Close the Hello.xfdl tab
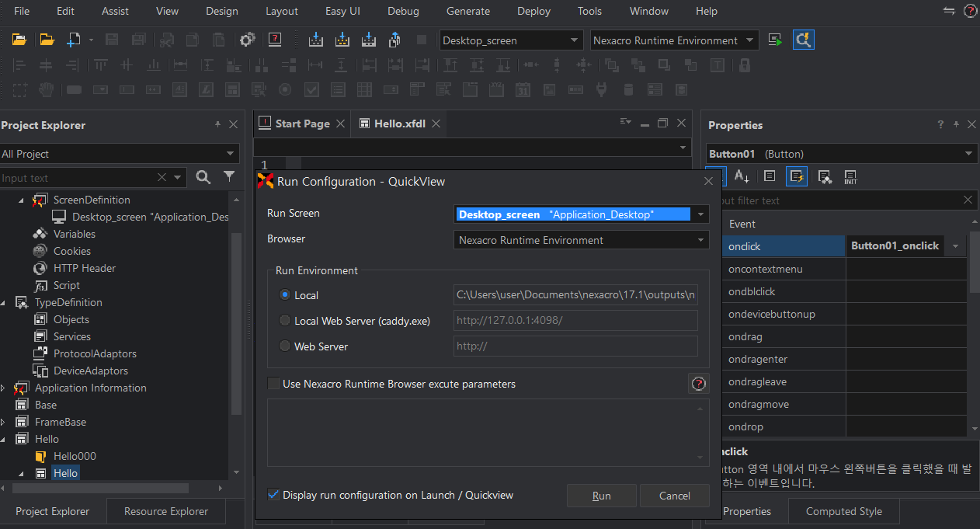The height and width of the screenshot is (529, 980). pos(436,124)
